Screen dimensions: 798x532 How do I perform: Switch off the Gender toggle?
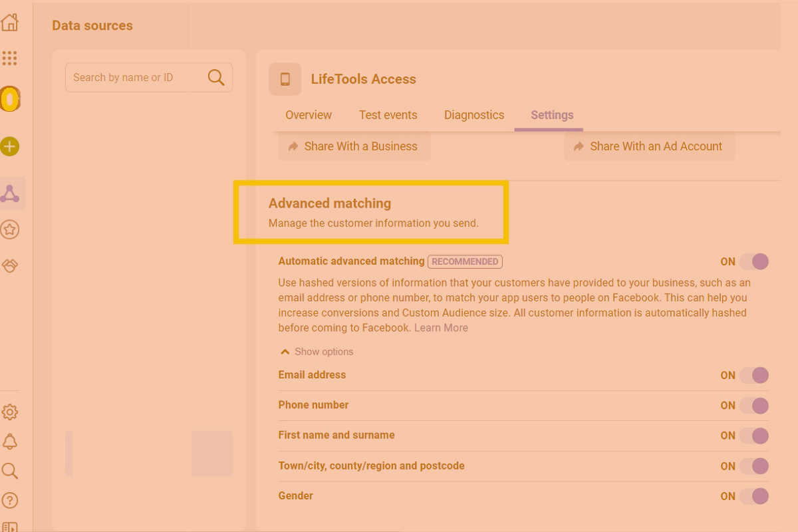click(x=754, y=496)
